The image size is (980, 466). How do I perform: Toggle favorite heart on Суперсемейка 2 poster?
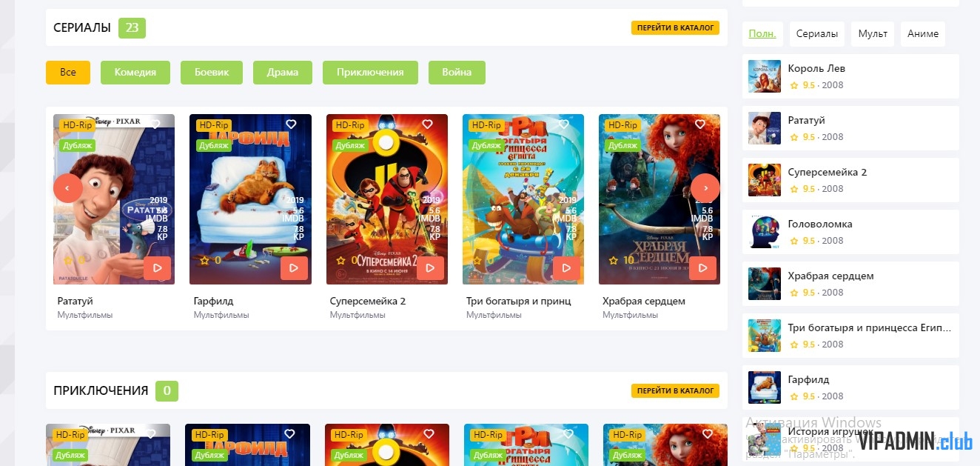coord(427,124)
